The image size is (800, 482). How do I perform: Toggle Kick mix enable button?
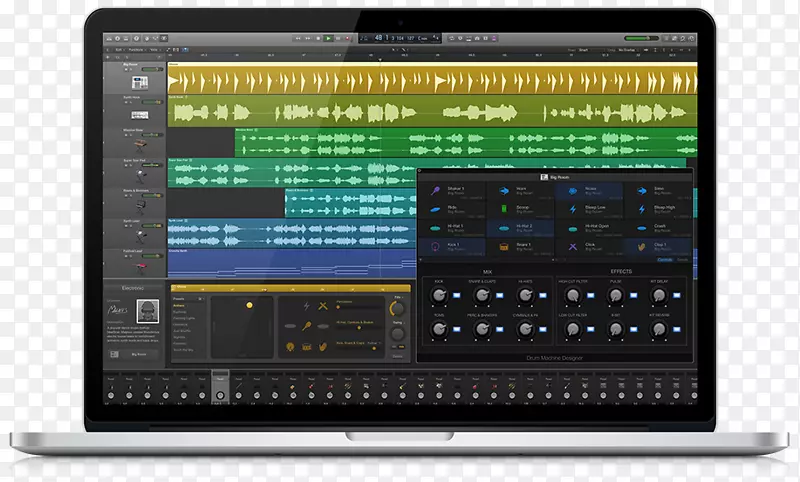[457, 295]
